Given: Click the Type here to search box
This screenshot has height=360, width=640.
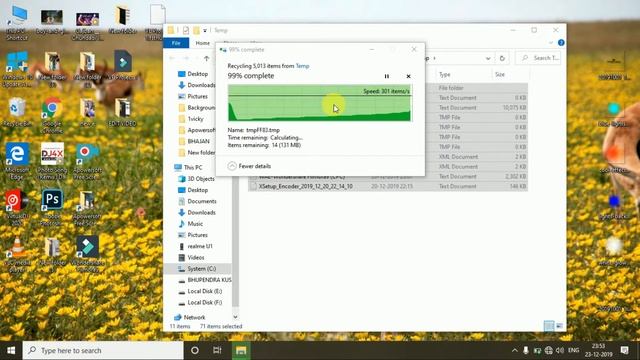Looking at the screenshot, I should (103, 351).
